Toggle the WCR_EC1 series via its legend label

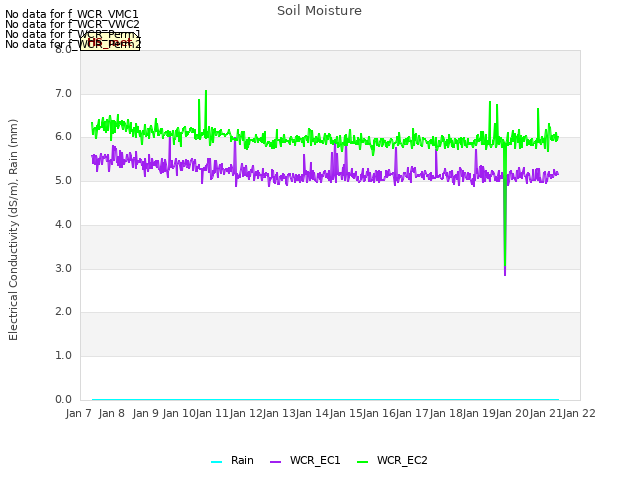point(315,460)
